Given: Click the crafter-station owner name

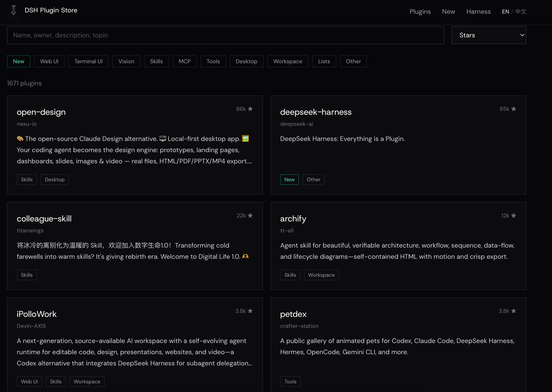Looking at the screenshot, I should click(x=299, y=326).
